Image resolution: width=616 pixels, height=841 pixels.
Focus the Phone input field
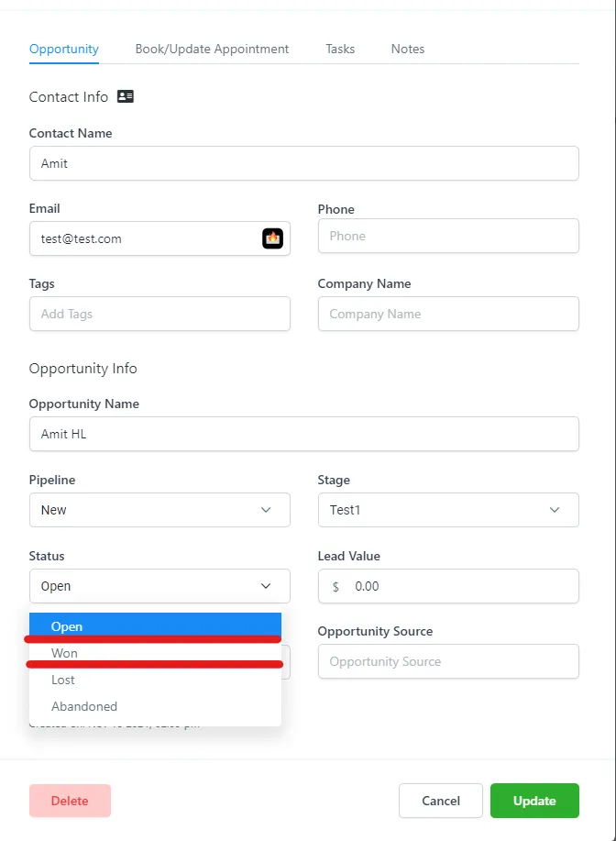(448, 236)
